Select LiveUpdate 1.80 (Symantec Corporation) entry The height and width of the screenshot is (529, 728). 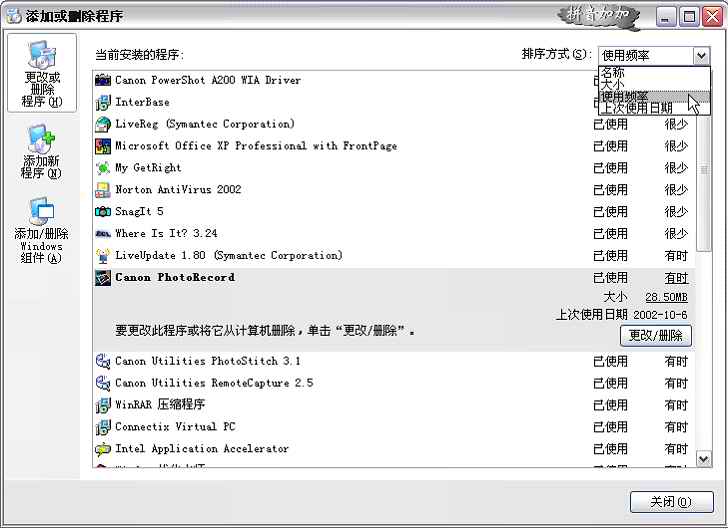[x=394, y=255]
